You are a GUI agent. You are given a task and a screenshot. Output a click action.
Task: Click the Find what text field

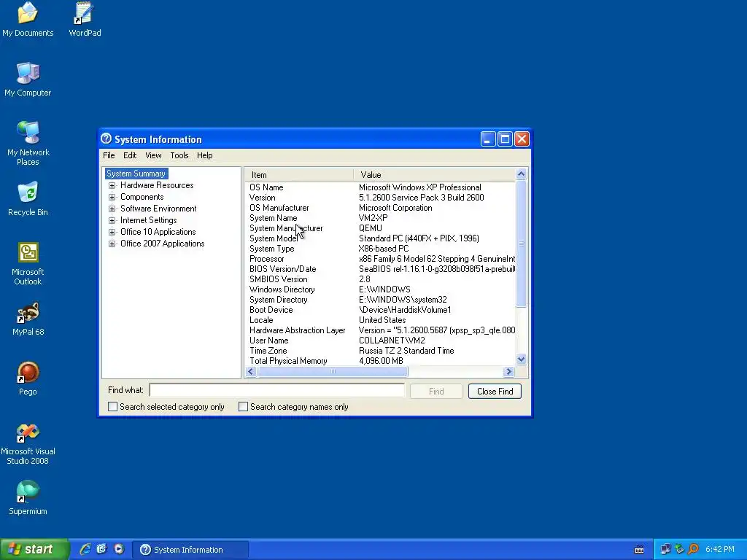[276, 390]
